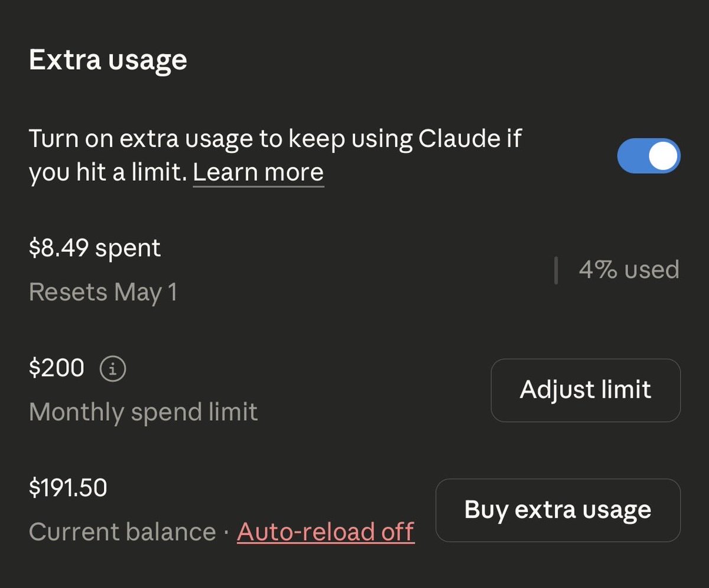Image resolution: width=709 pixels, height=588 pixels.
Task: Click the Monthly spend limit label
Action: (143, 412)
